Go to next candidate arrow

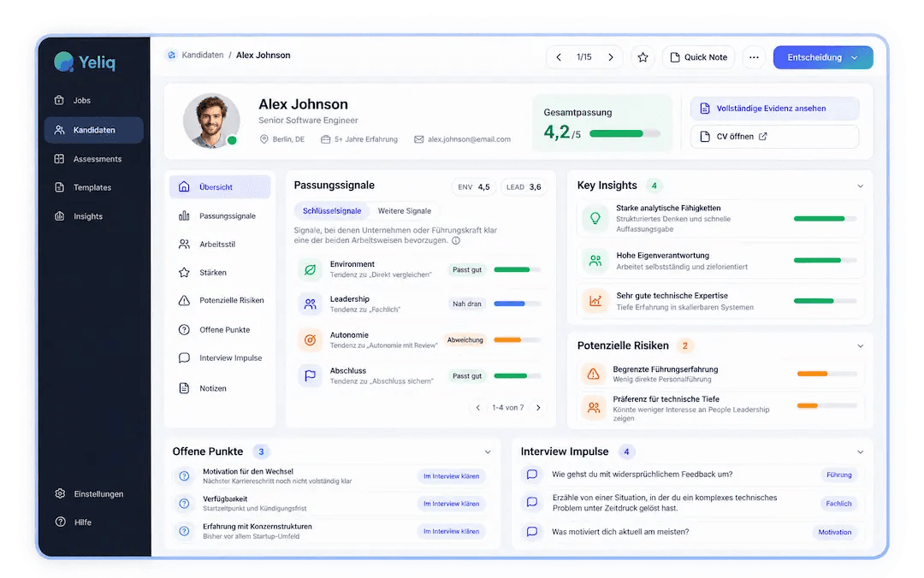(x=611, y=57)
